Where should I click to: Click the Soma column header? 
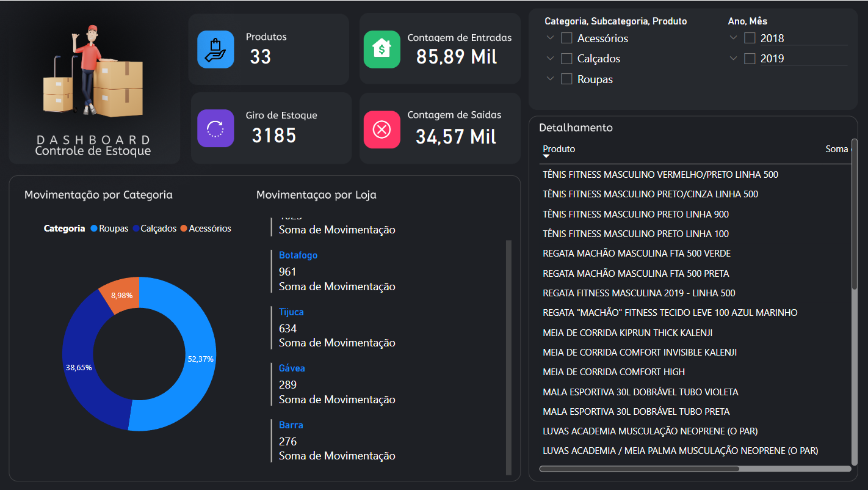pyautogui.click(x=837, y=148)
